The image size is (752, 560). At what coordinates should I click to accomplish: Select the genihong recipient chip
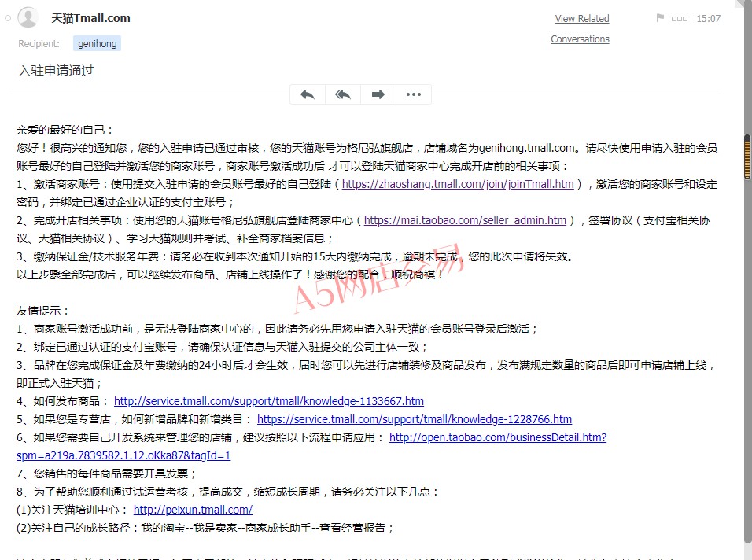pos(98,43)
